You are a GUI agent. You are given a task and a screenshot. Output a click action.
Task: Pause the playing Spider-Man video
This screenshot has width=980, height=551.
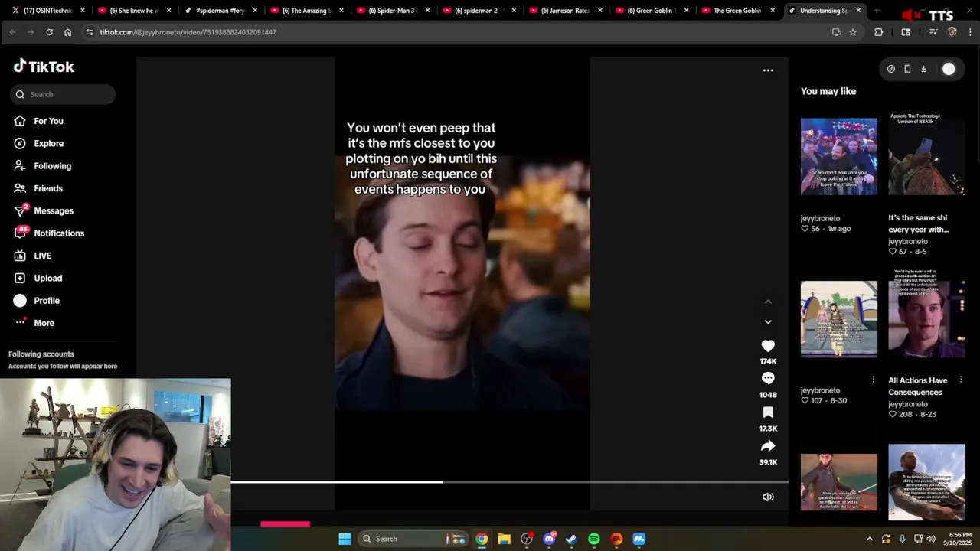[x=462, y=283]
